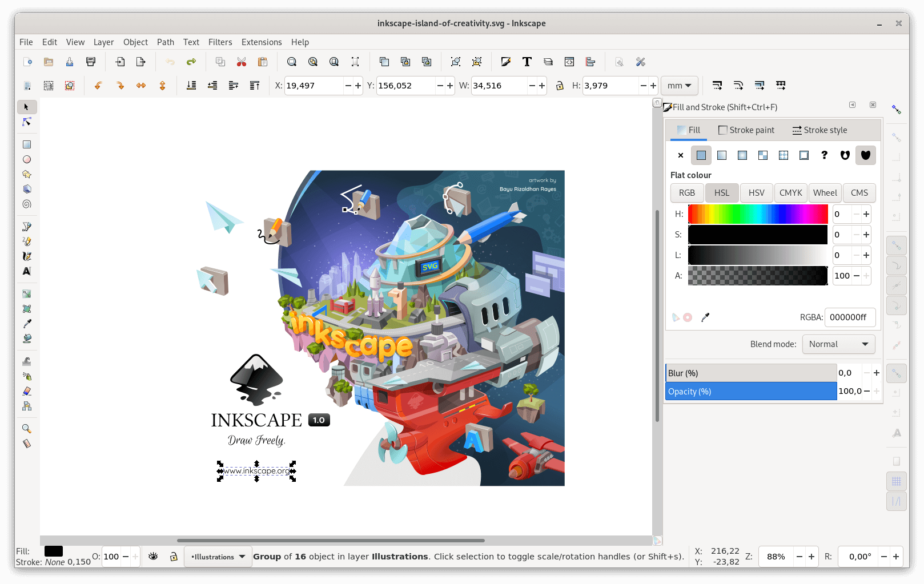Image resolution: width=924 pixels, height=584 pixels.
Task: Raise selection to top icon
Action: coord(255,86)
